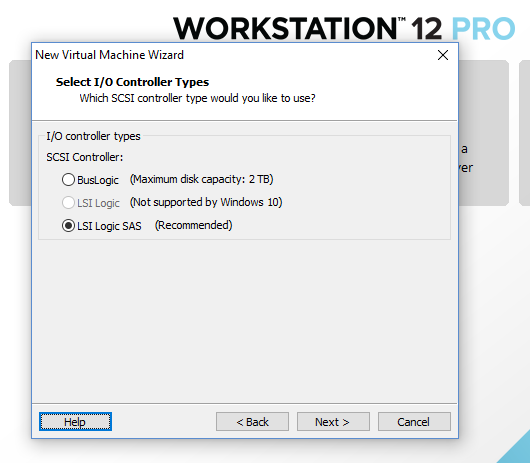Click the "Select I/O Controller Types" heading

coord(132,82)
